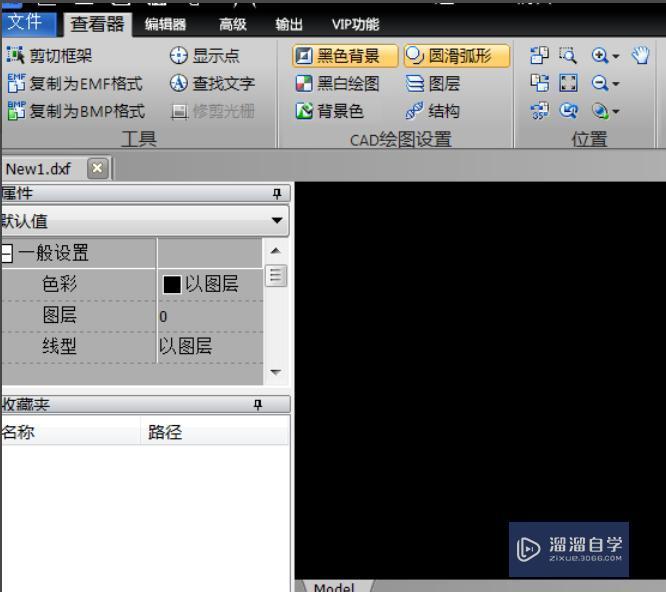666x592 pixels.
Task: Open the 结构 structure panel
Action: pyautogui.click(x=433, y=111)
